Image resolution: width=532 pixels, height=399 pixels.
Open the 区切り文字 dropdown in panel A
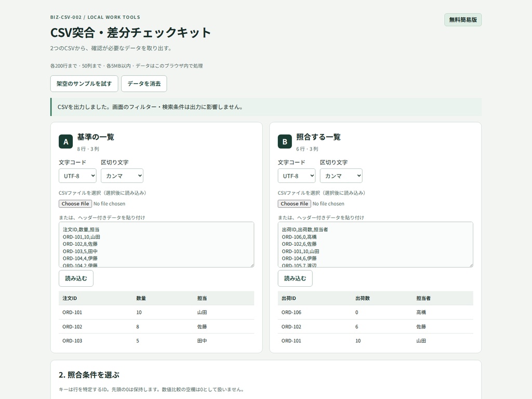(x=122, y=176)
